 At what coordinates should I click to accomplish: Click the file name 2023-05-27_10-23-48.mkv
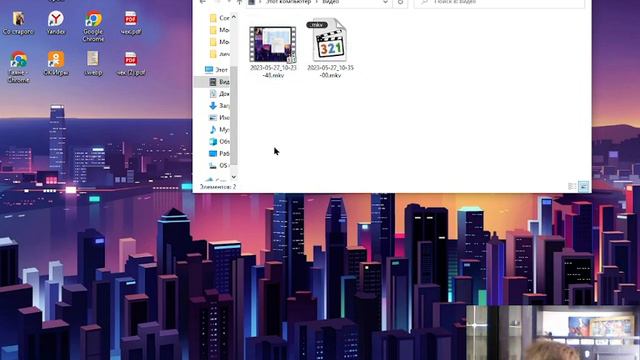pos(273,71)
